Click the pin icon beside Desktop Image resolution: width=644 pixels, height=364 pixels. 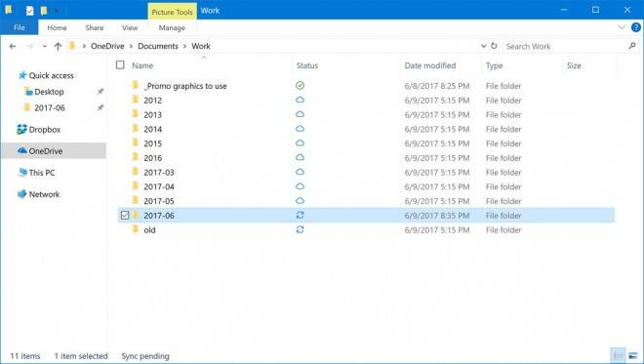click(x=100, y=92)
